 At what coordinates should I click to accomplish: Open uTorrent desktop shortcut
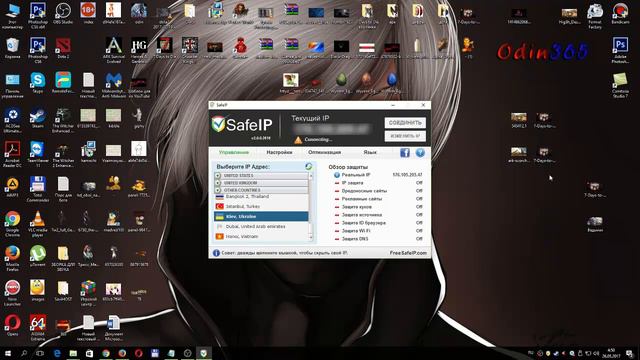[38, 256]
